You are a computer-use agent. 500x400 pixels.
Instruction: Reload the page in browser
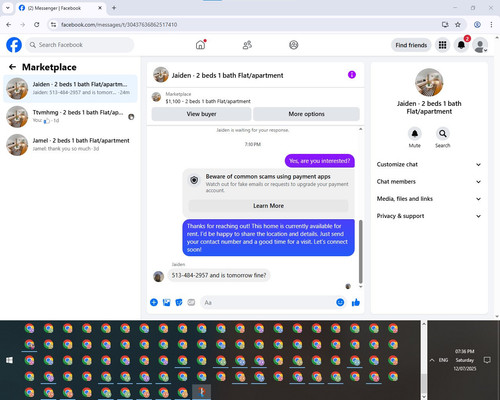click(37, 24)
